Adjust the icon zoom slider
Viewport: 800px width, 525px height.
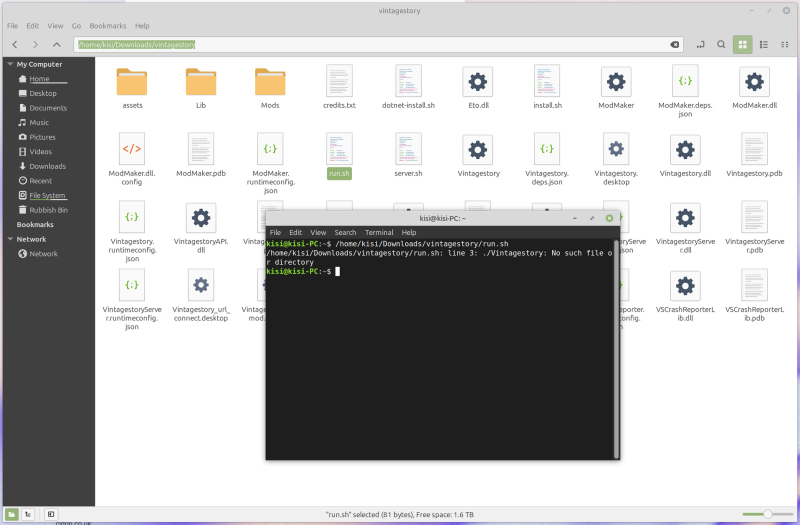point(767,514)
